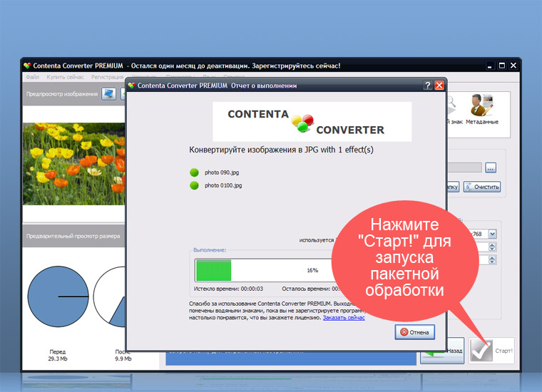Click the После pie chart
The height and width of the screenshot is (392, 542).
coord(109,296)
